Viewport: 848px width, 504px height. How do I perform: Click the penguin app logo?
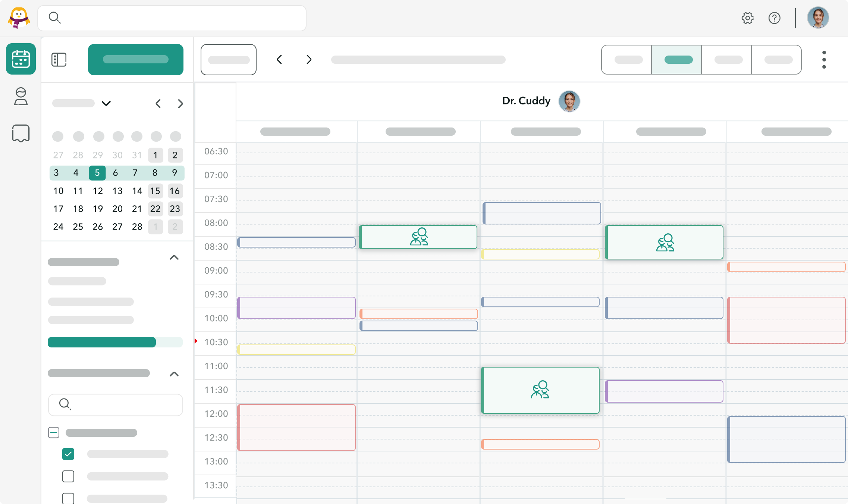point(19,18)
